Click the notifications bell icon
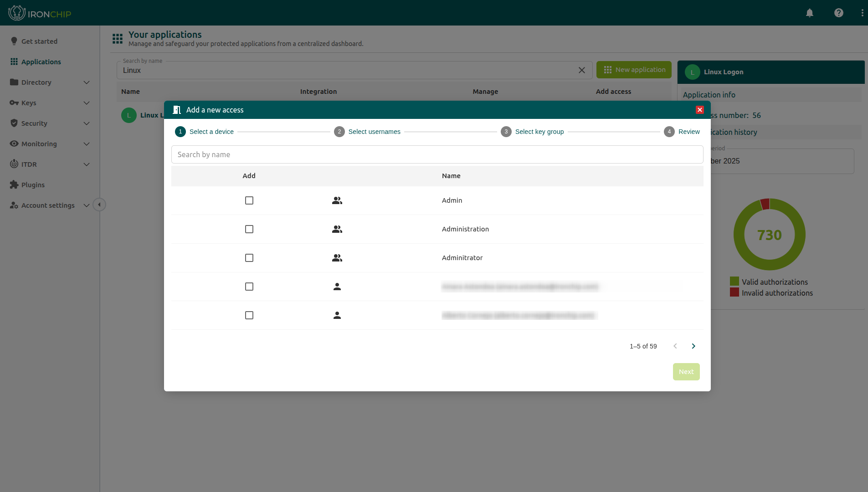This screenshot has width=868, height=492. point(810,13)
